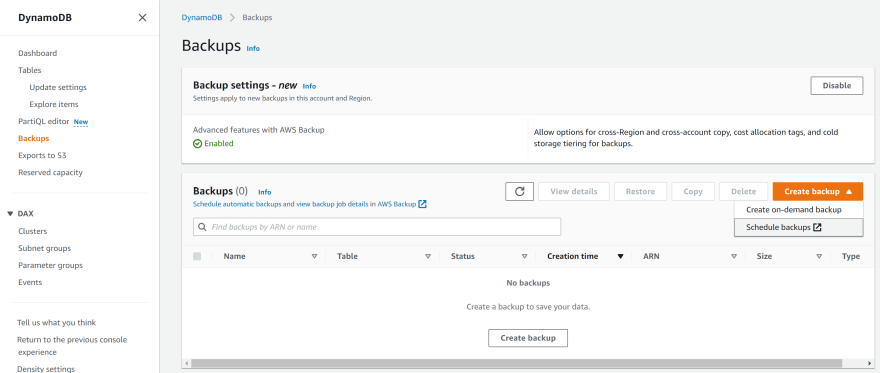Click the Type column header
The height and width of the screenshot is (373, 880).
click(851, 256)
